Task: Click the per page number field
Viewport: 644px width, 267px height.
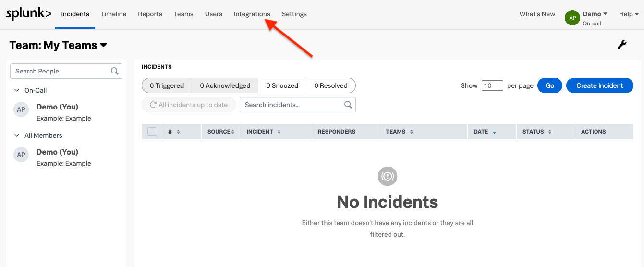Action: [x=492, y=85]
